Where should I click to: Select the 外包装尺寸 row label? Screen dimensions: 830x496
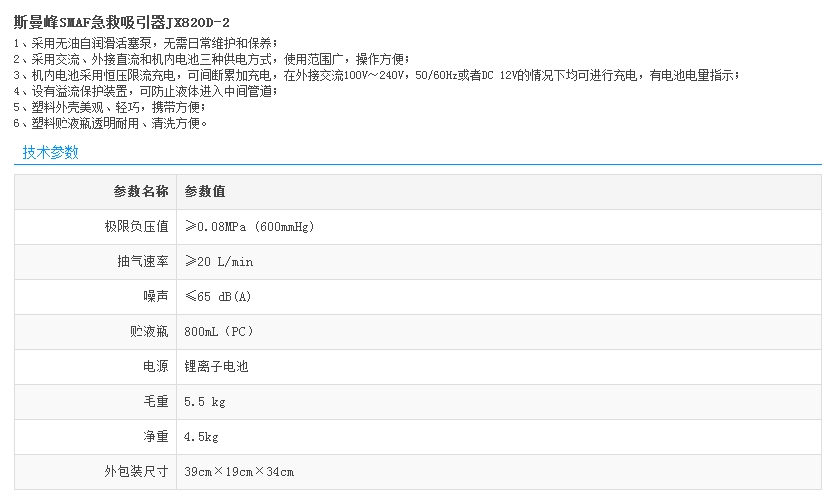tap(136, 472)
